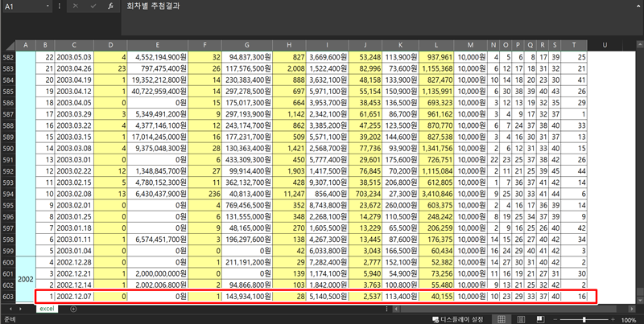
Task: Click the zoom in plus button
Action: (613, 319)
